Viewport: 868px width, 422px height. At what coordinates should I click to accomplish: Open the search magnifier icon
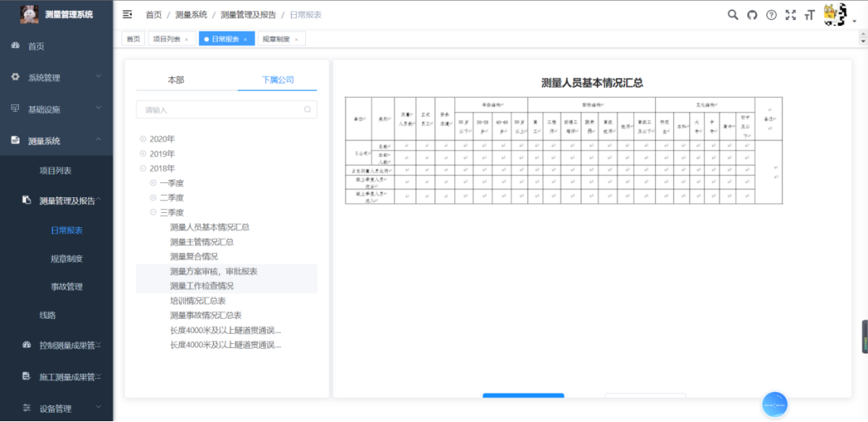tap(732, 15)
